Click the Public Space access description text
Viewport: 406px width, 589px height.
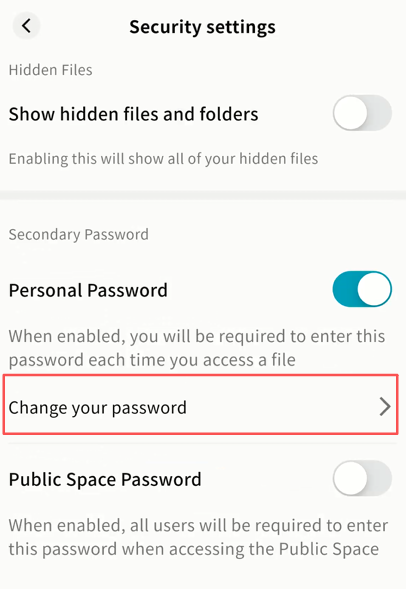(x=198, y=537)
